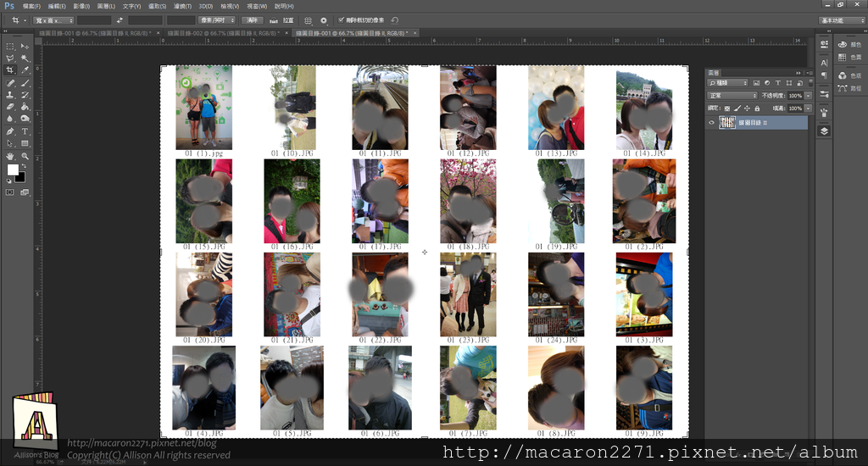
Task: Turn layer filtering switch on or off
Action: pos(810,83)
